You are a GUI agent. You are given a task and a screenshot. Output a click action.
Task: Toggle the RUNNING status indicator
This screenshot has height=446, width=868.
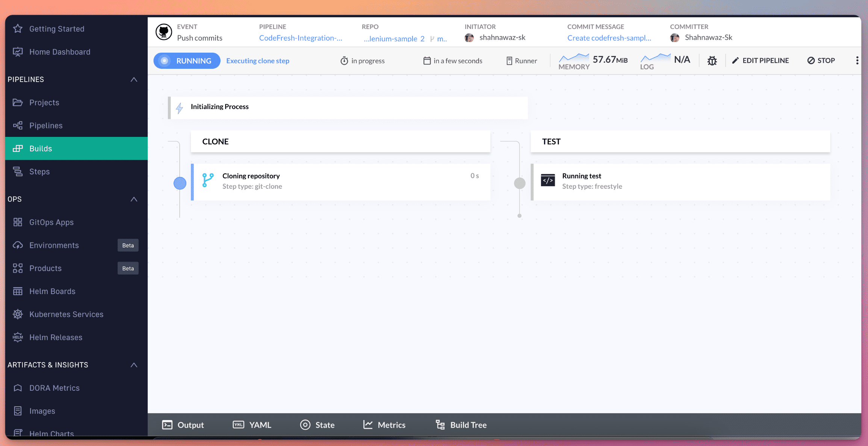(x=187, y=61)
